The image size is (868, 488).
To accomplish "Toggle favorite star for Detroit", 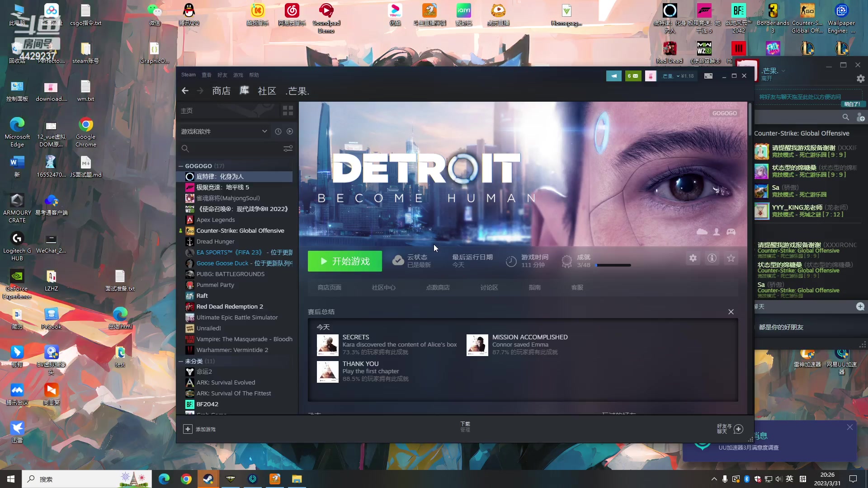I will [x=731, y=258].
